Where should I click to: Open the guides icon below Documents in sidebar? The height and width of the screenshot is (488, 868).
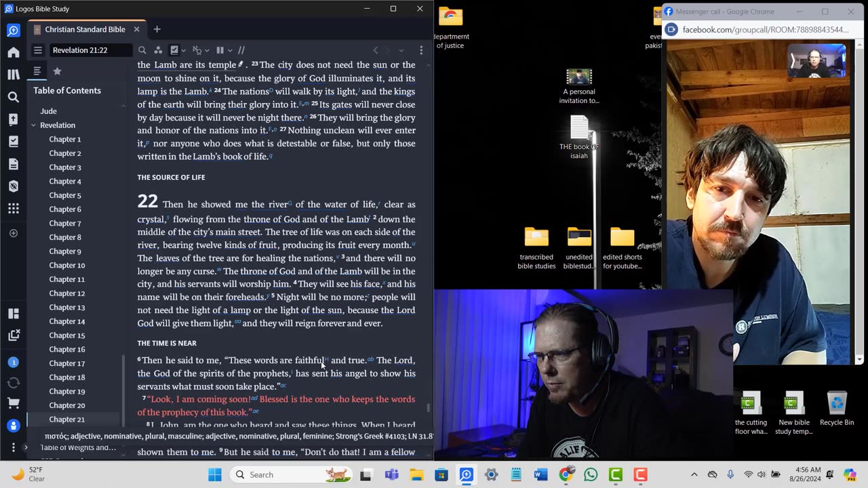click(14, 186)
